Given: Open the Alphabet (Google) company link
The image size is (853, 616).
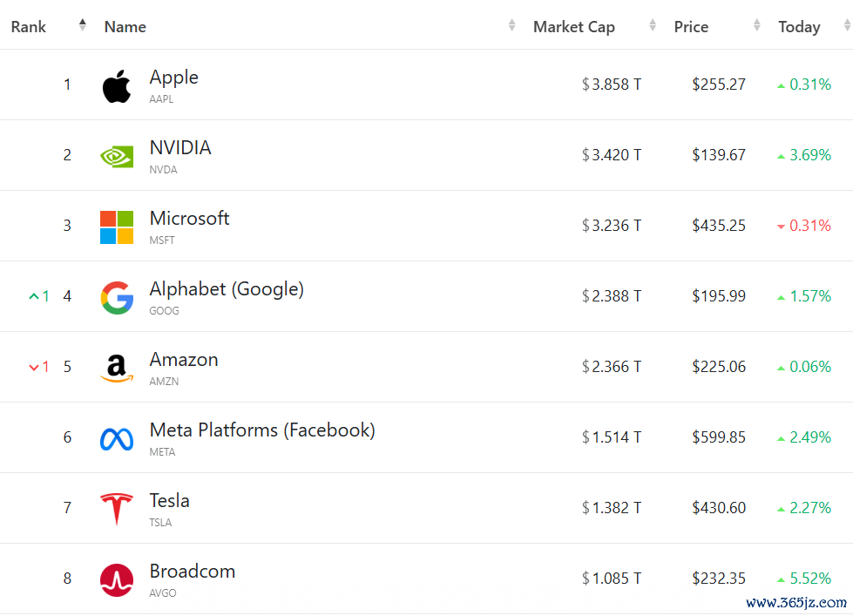Looking at the screenshot, I should pos(227,289).
